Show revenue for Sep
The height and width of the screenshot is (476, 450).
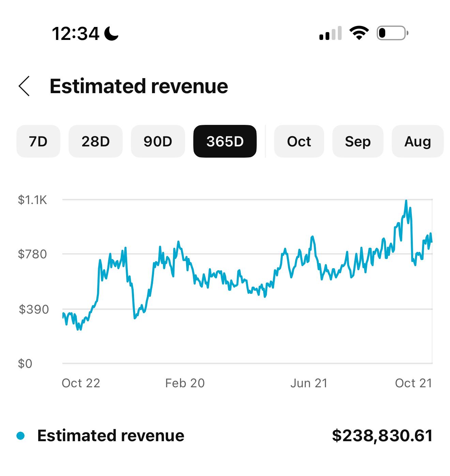pyautogui.click(x=358, y=141)
